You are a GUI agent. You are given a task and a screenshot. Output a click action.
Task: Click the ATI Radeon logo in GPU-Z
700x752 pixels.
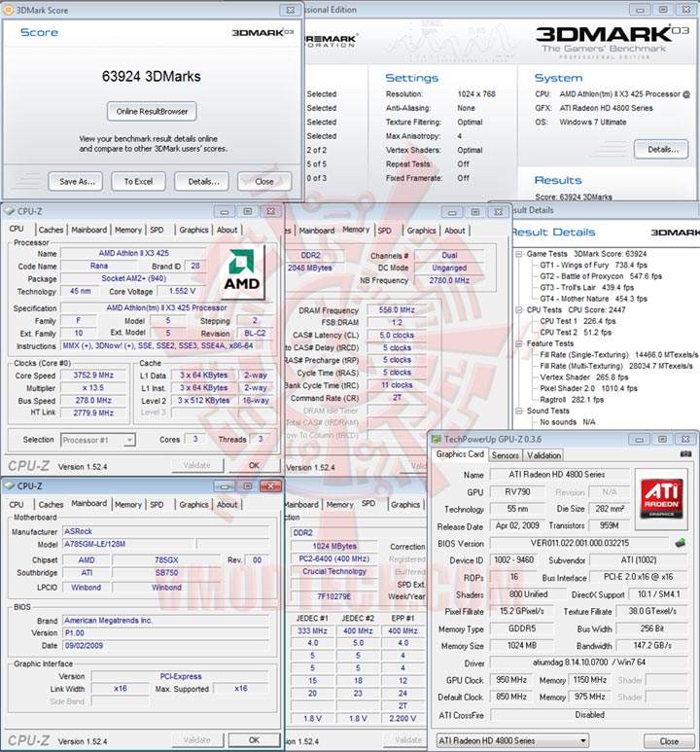tap(662, 499)
